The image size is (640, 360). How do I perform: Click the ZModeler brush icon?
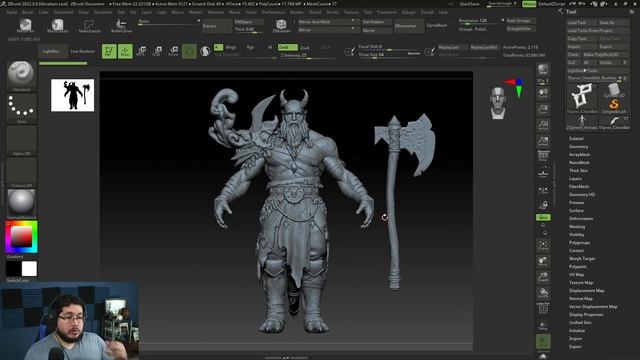click(281, 25)
